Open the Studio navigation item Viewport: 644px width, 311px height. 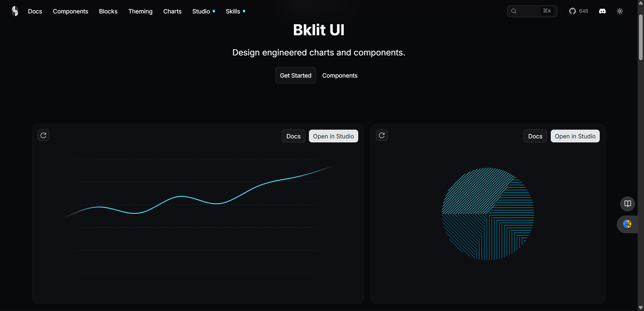pos(203,11)
